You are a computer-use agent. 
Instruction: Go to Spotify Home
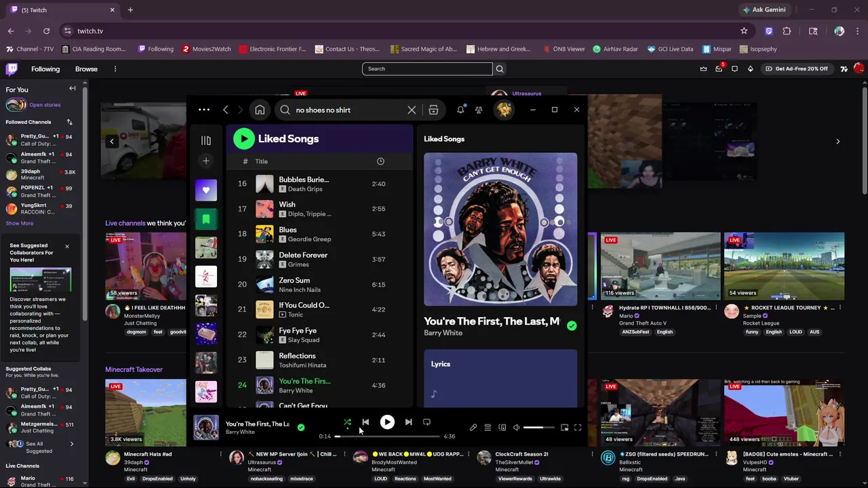tap(260, 110)
